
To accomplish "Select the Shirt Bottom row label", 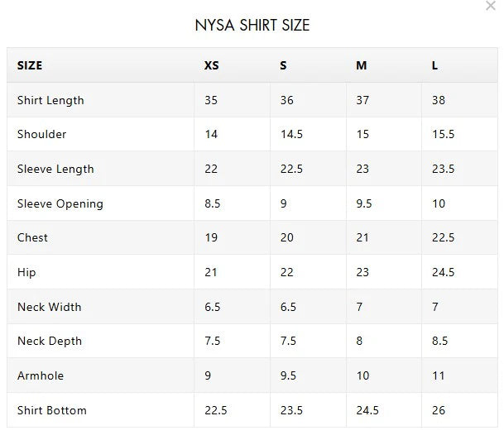I will coord(51,410).
